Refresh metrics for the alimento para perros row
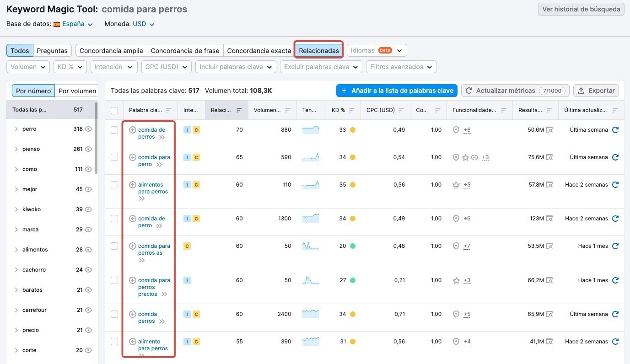Viewport: 630px width, 364px height. coord(615,342)
